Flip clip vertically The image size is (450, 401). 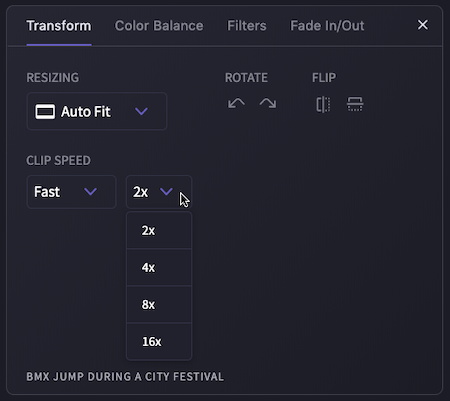coord(355,104)
